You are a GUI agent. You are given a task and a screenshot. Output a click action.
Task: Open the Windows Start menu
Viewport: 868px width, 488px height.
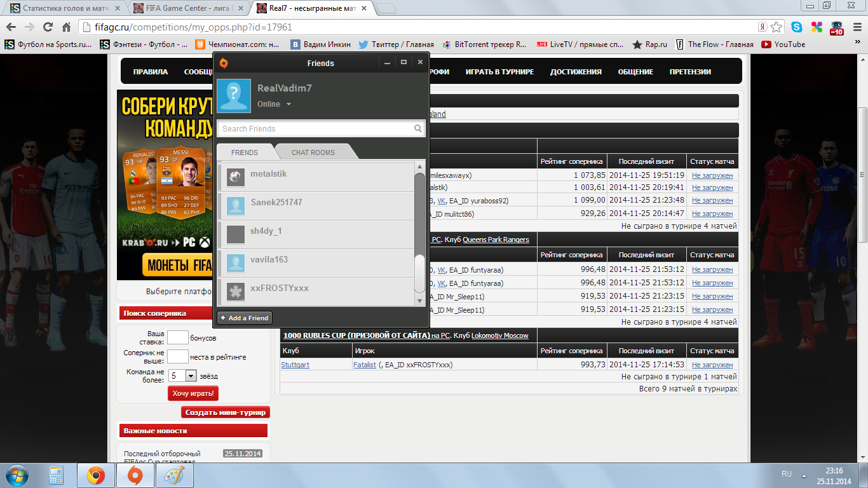(x=17, y=475)
